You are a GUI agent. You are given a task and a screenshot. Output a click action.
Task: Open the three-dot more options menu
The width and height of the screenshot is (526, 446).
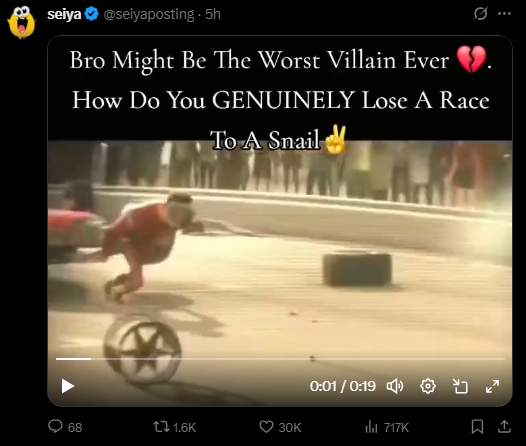[505, 14]
